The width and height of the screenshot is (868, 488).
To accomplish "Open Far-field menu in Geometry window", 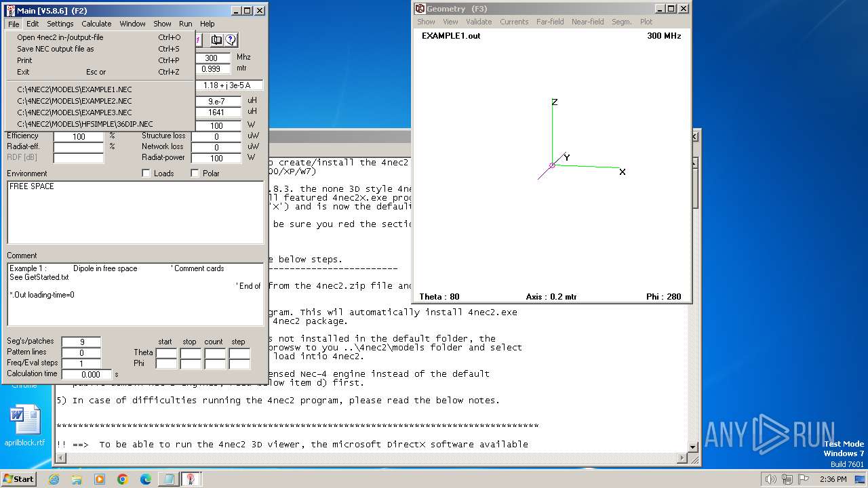I will (x=550, y=22).
